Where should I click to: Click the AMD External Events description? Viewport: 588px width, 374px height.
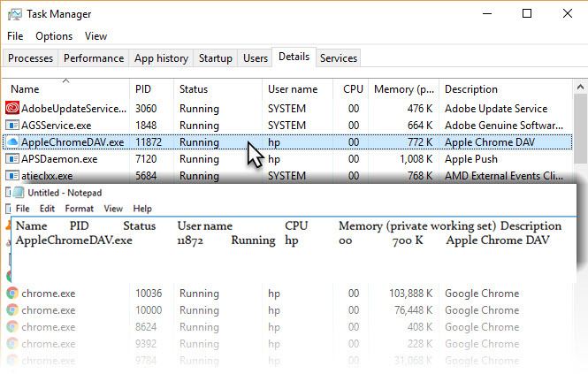point(504,176)
